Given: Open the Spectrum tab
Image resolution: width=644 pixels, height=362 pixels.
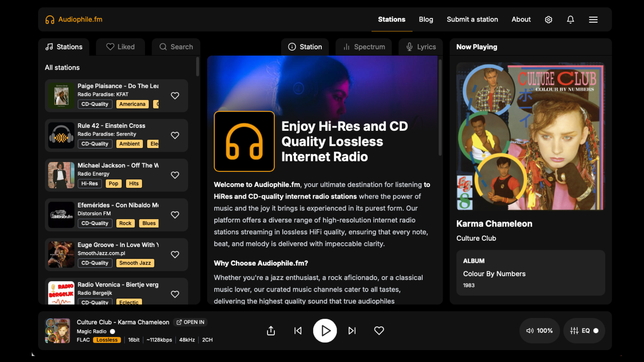Looking at the screenshot, I should (x=364, y=47).
